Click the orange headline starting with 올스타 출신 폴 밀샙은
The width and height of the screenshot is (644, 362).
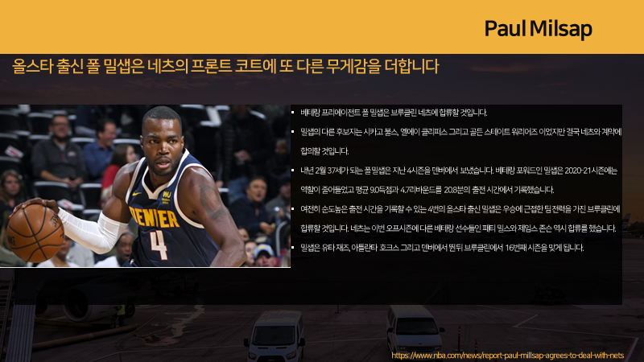click(x=225, y=66)
